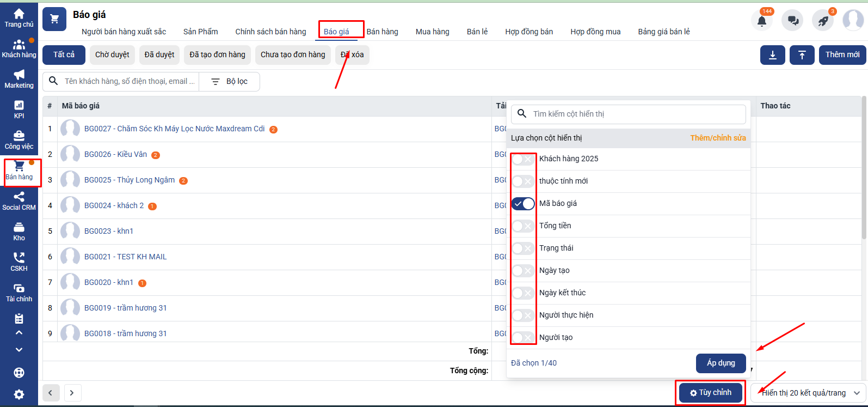This screenshot has height=407, width=868.
Task: Open the Khách hàng sidebar icon
Action: tap(19, 48)
